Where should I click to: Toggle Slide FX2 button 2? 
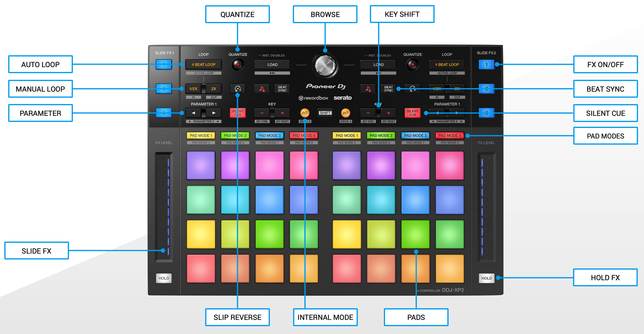[x=486, y=89]
